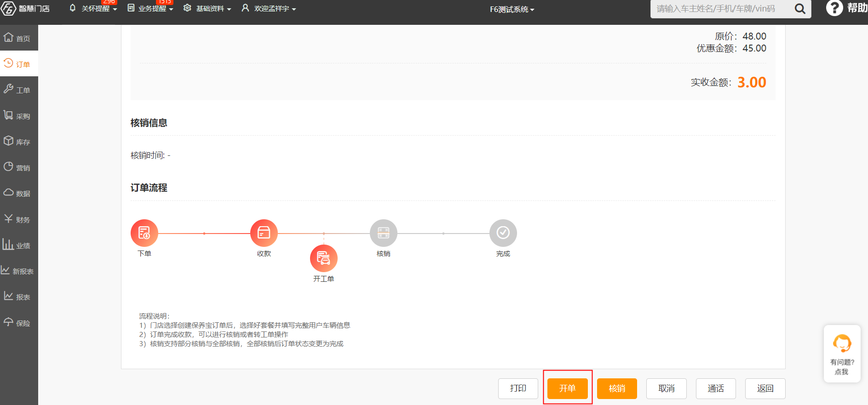Open the 欢迎孟祥宇 user menu

click(x=269, y=9)
